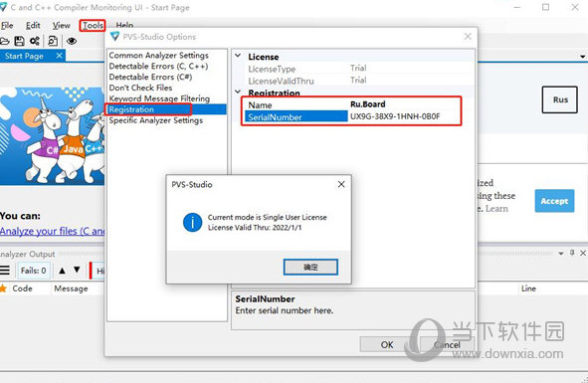Click the pin icon of Analyzer Output panel
This screenshot has width=588, height=383.
point(572,253)
